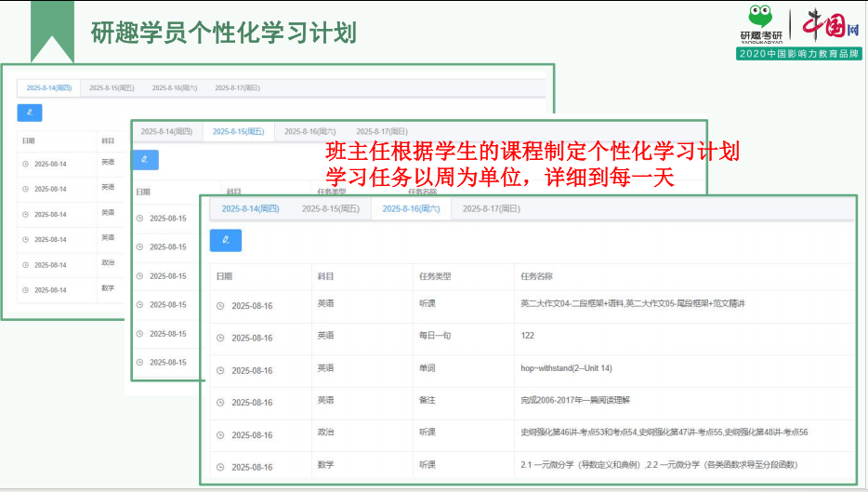Click the task name 完成2006-2017年一篇阅读理解
The height and width of the screenshot is (492, 868).
click(575, 401)
